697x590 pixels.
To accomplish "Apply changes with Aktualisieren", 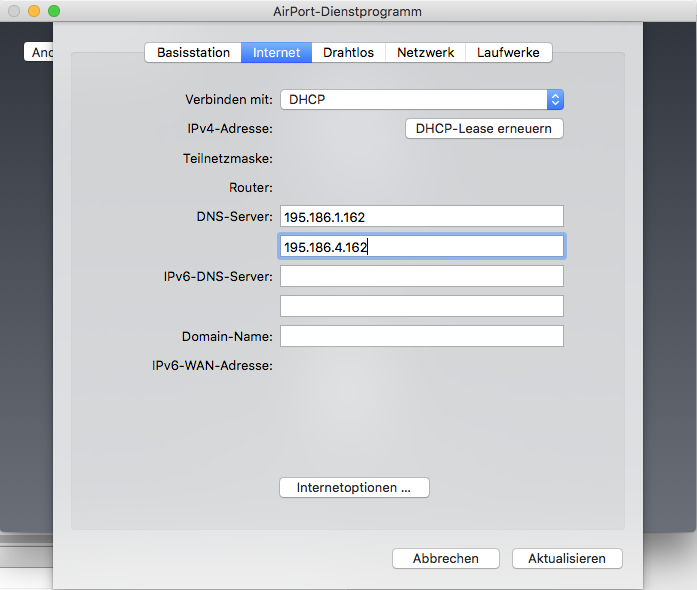I will pyautogui.click(x=566, y=558).
